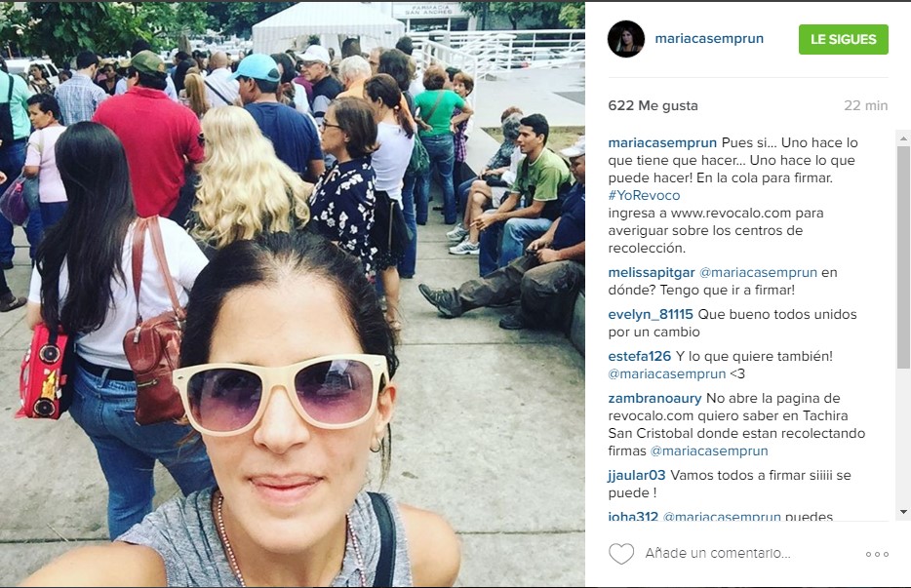View zambranoaury's profile
The height and width of the screenshot is (588, 911).
tap(654, 398)
